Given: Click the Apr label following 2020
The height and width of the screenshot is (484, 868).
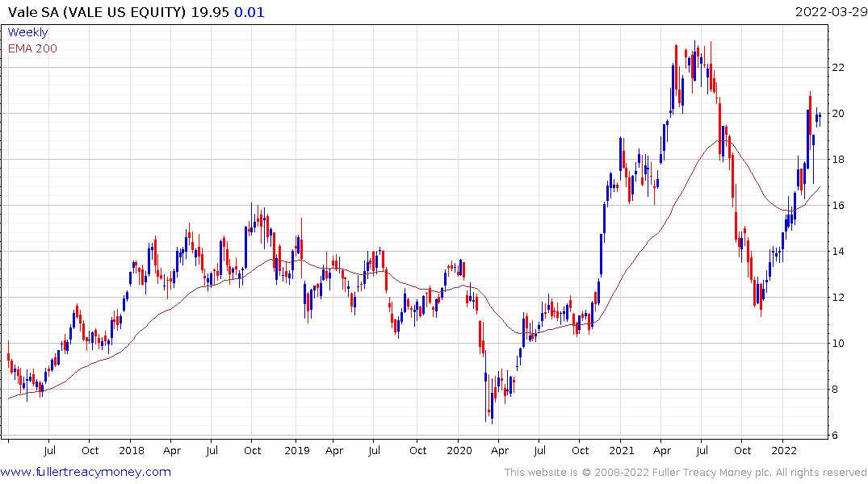Looking at the screenshot, I should [499, 451].
